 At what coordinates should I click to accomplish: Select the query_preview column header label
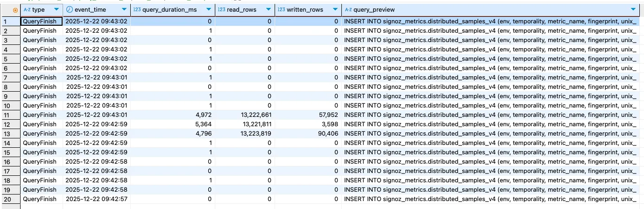click(x=374, y=9)
